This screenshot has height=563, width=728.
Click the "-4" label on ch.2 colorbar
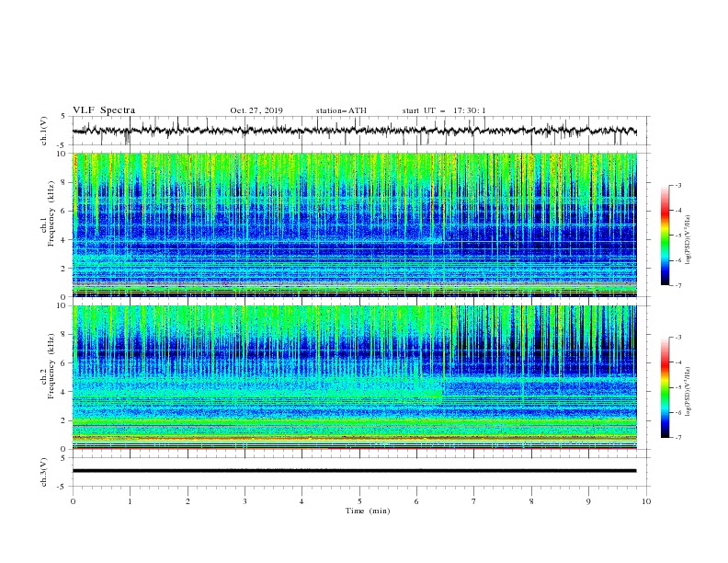(x=677, y=362)
